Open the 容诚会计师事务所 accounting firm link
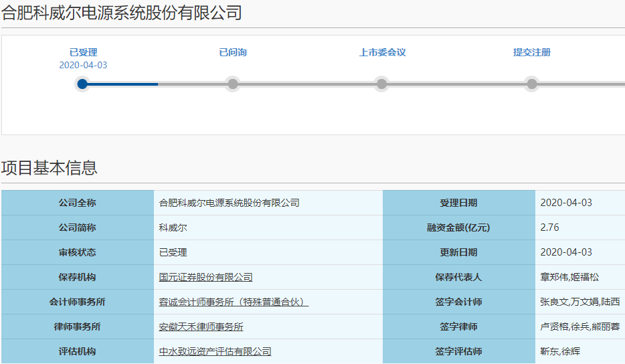This screenshot has width=625, height=364. [233, 302]
